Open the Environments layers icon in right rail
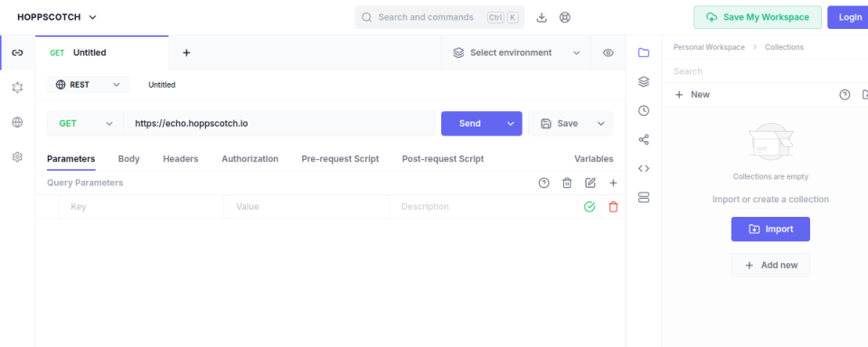Viewport: 868px width, 347px height. click(643, 82)
